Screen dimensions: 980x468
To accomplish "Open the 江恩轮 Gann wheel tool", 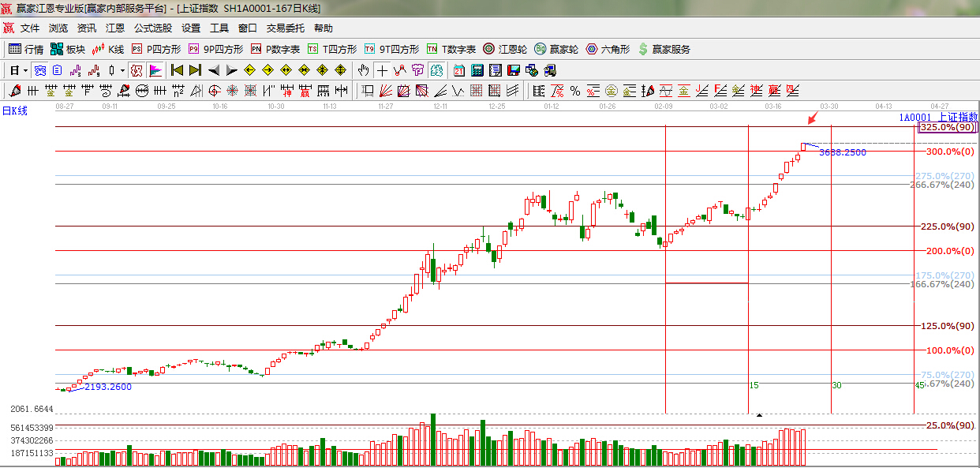I will (x=505, y=49).
